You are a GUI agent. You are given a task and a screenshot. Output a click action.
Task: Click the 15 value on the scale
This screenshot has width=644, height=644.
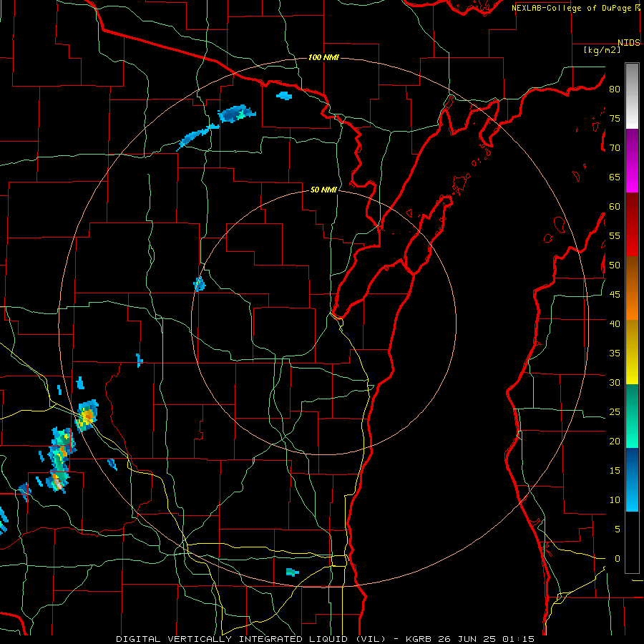[615, 471]
